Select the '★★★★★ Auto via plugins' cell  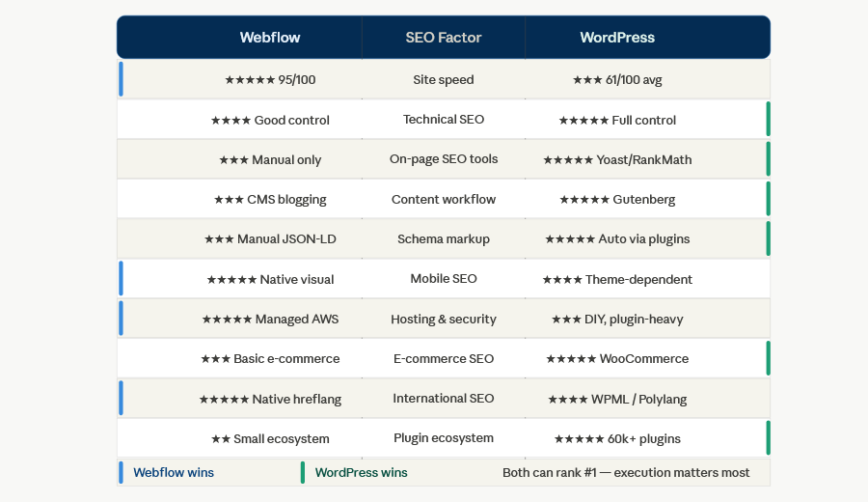coord(617,239)
